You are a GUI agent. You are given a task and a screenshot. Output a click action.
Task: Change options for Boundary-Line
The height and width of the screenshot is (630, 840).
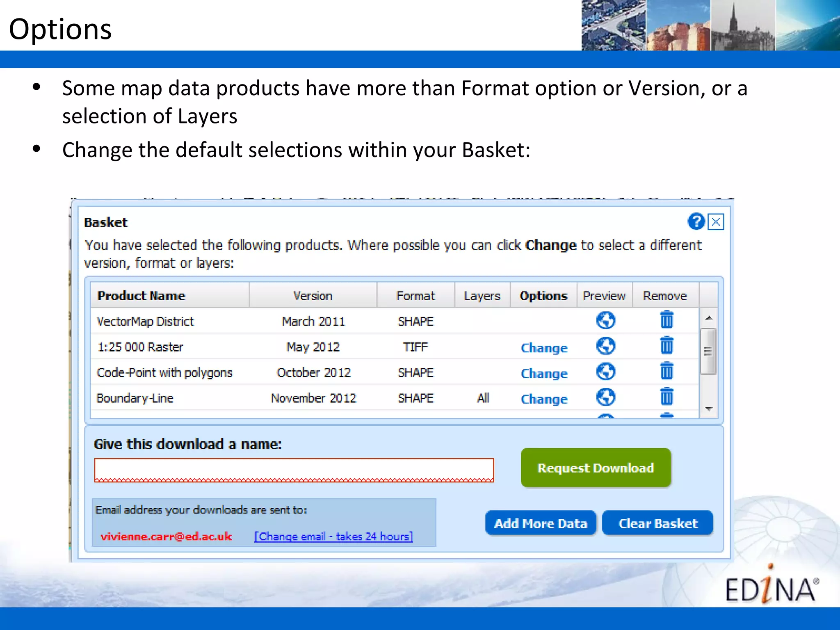coord(544,399)
